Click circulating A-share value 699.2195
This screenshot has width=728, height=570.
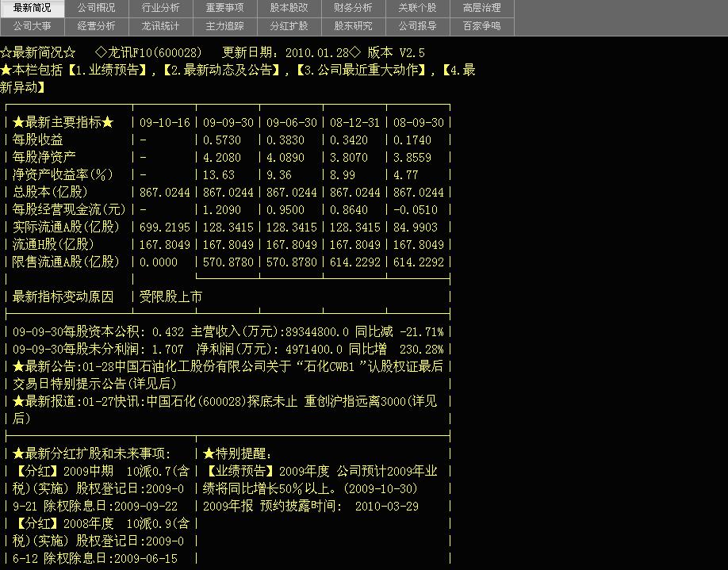coord(165,228)
